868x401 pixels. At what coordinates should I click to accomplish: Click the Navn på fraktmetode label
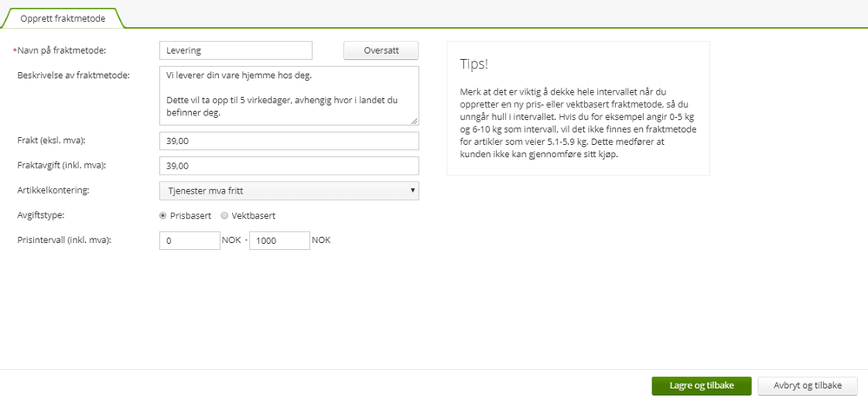point(71,51)
